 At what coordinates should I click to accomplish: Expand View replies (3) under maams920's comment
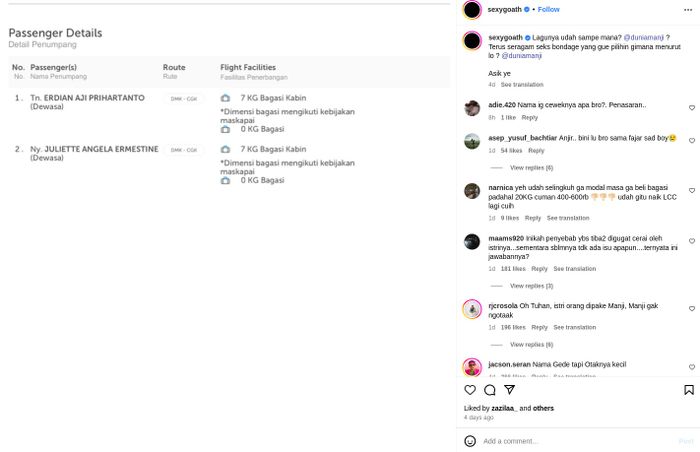point(531,286)
